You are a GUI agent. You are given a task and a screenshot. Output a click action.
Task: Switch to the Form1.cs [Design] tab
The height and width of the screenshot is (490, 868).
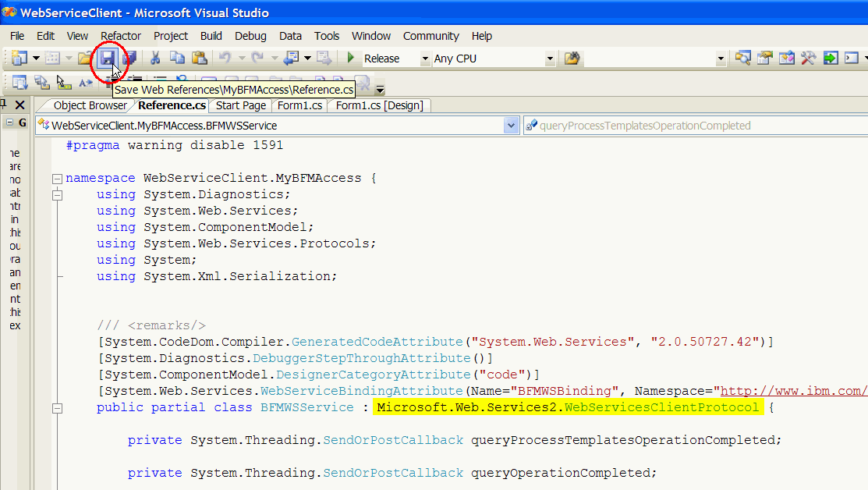[x=379, y=106]
